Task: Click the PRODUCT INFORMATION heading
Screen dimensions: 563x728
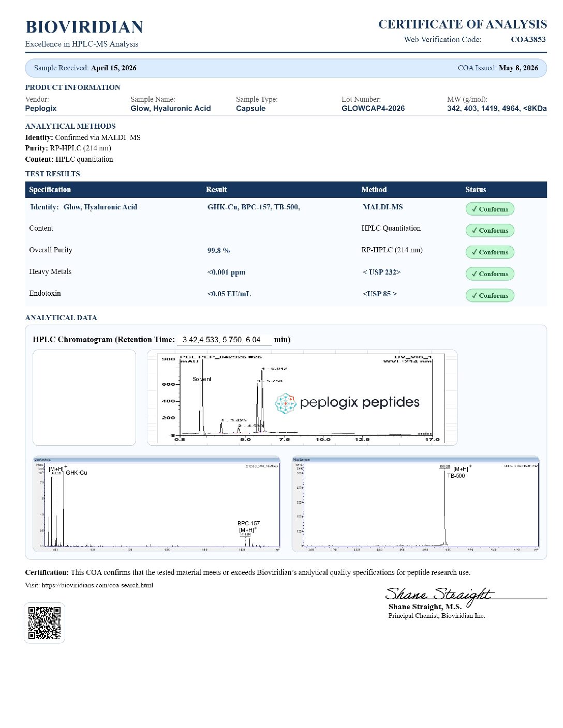Action: pyautogui.click(x=72, y=87)
